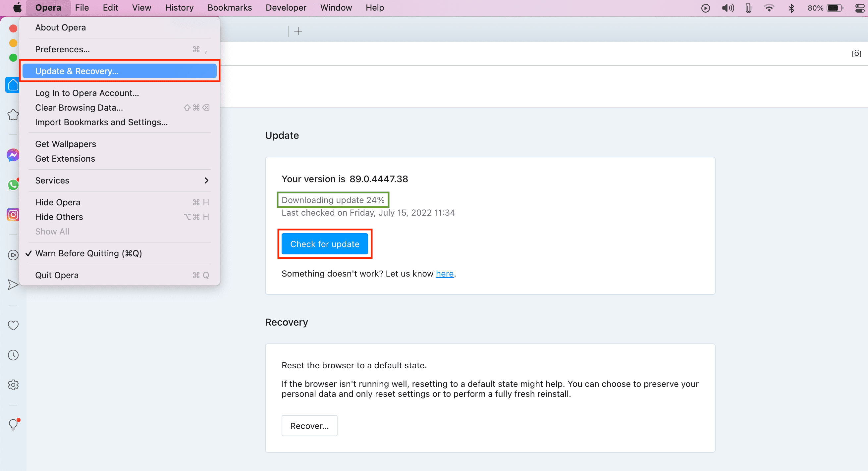Choose Get Extensions
Image resolution: width=868 pixels, height=471 pixels.
(x=120, y=158)
